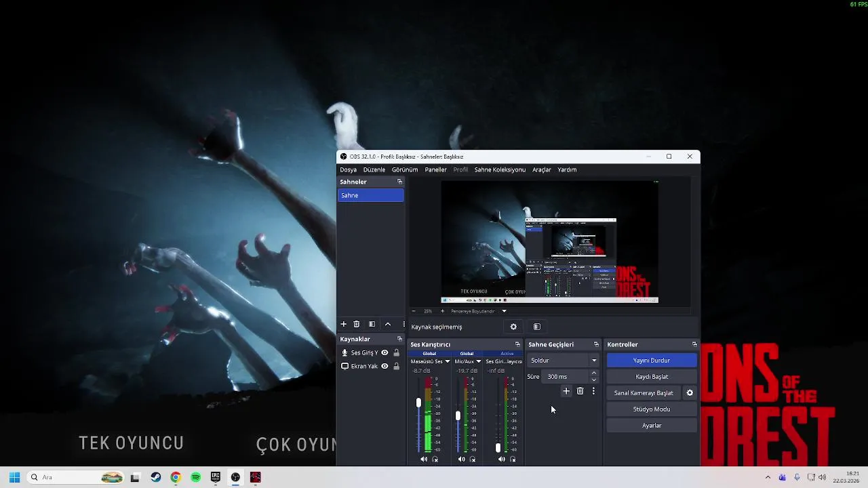
Task: Open the Paneller menu
Action: pyautogui.click(x=435, y=169)
